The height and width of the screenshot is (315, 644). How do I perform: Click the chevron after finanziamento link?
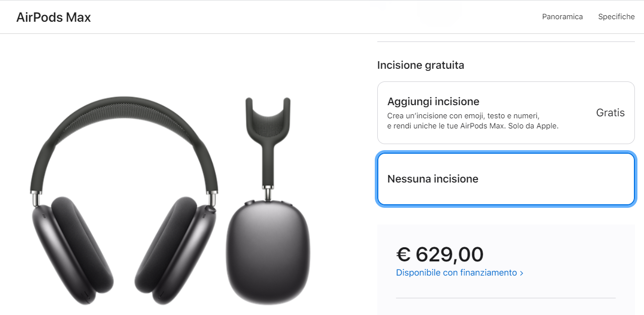521,273
